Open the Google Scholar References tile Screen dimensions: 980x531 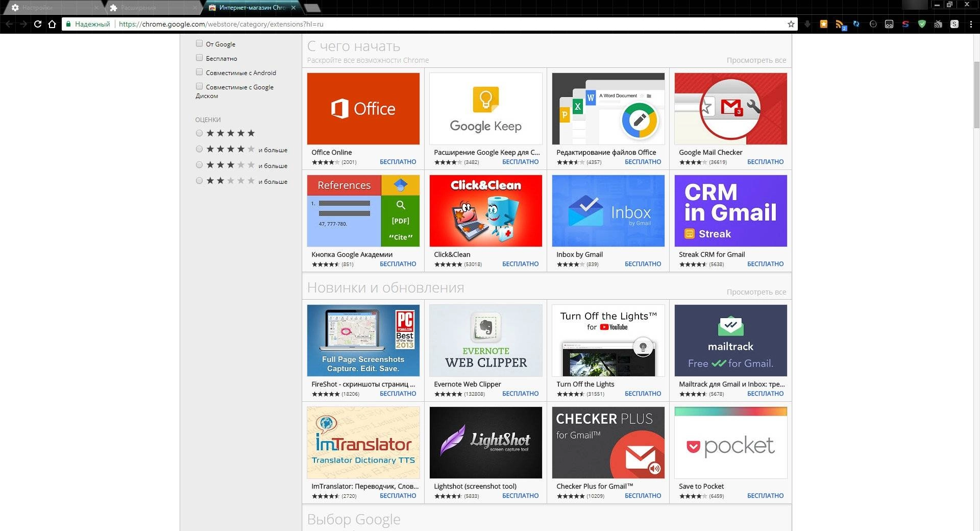363,211
